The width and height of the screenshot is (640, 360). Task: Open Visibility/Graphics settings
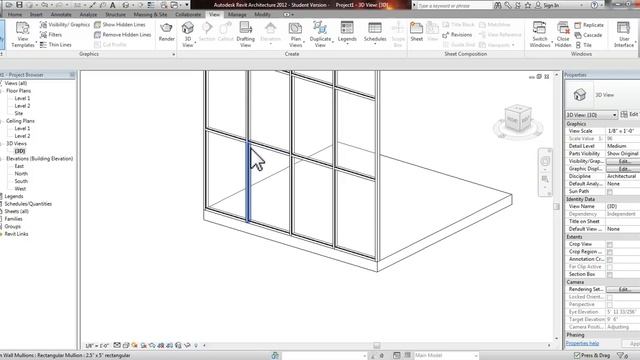click(64, 25)
